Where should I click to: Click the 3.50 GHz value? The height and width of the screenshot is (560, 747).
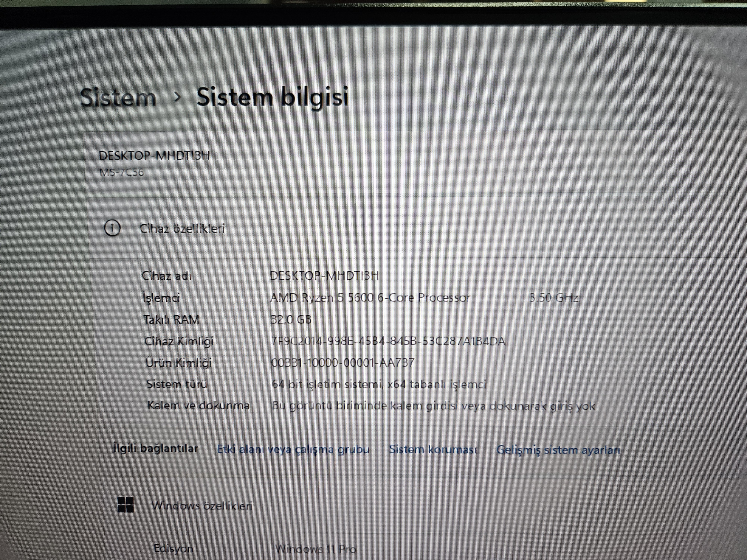pos(554,297)
